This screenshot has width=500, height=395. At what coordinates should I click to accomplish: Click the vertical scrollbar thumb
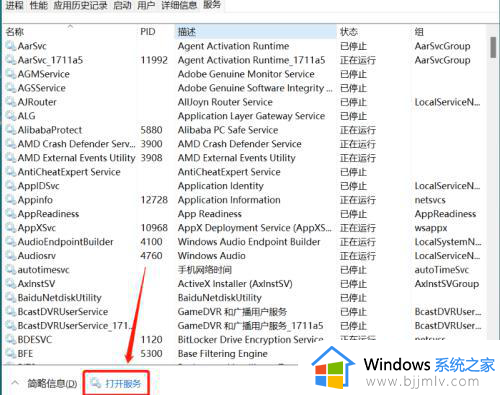[493, 47]
